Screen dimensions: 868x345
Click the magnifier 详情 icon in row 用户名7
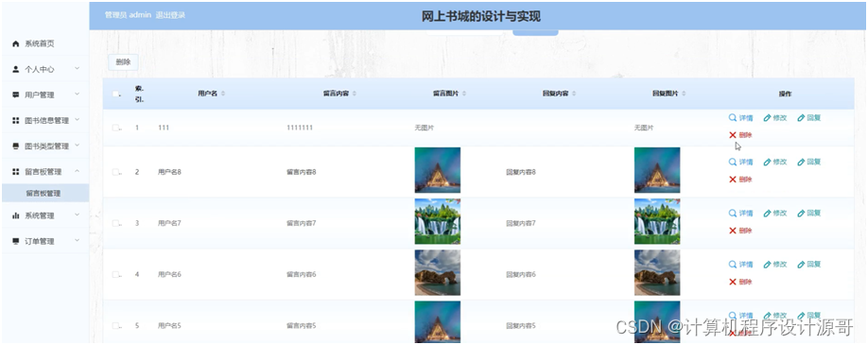coord(733,213)
